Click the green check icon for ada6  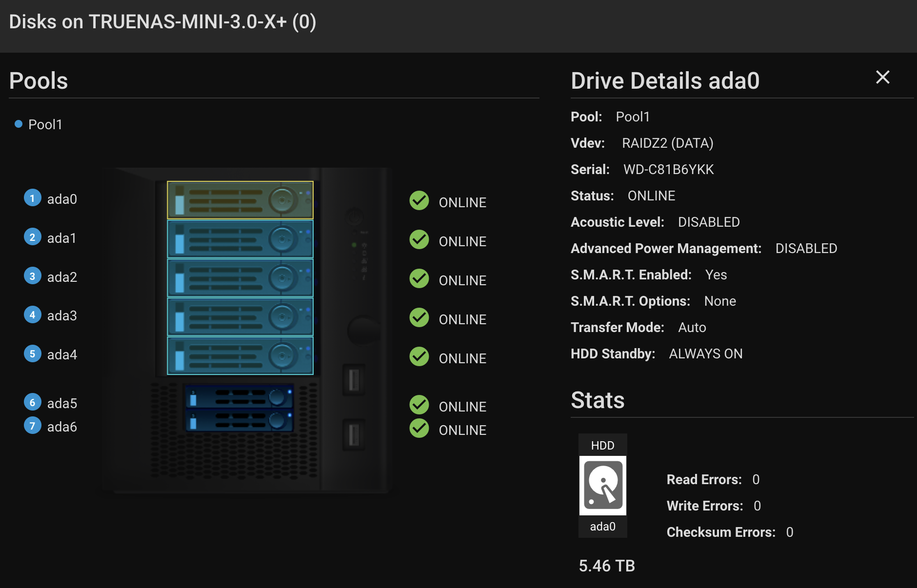click(419, 429)
